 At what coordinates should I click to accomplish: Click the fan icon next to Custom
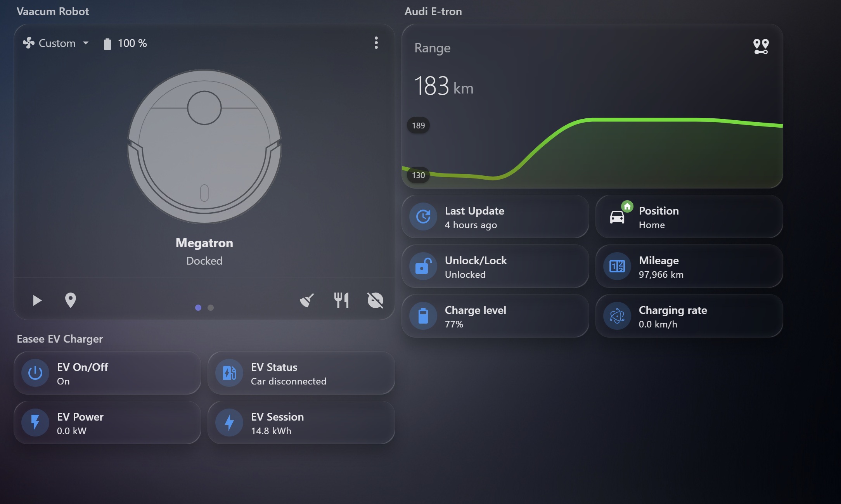point(29,43)
